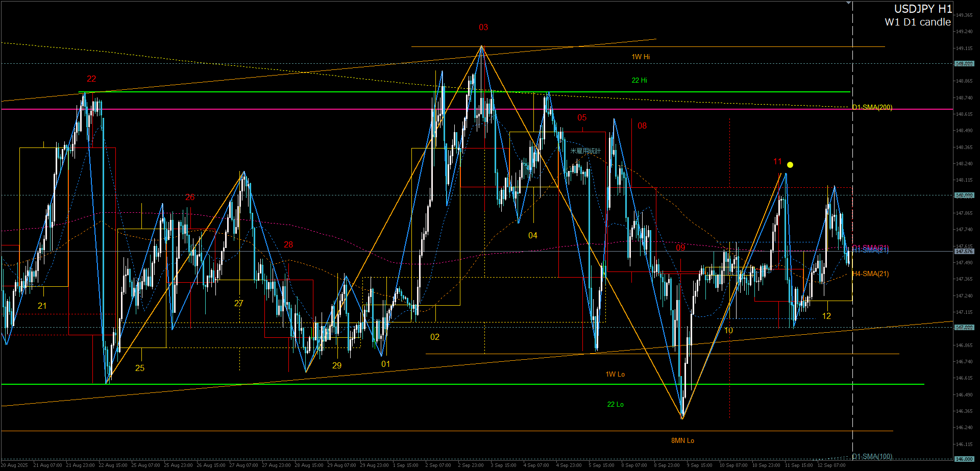Click the '28 Aug 15:00' time axis label
The width and height of the screenshot is (980, 471).
[309, 465]
